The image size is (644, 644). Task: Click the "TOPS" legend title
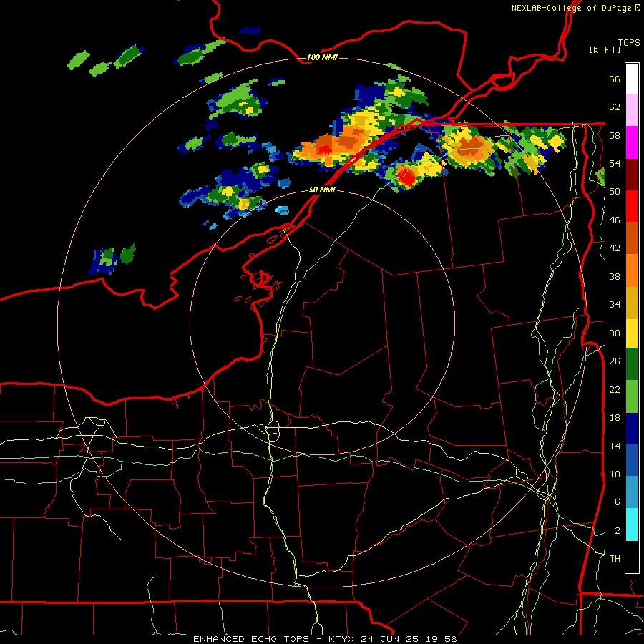click(629, 42)
